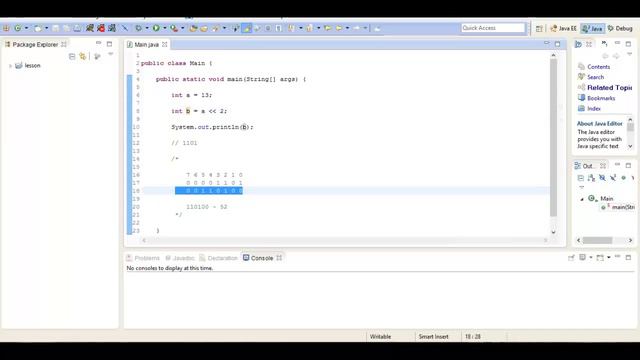Close the Package Explorer view
Viewport: 640px width, 360px height.
(64, 44)
